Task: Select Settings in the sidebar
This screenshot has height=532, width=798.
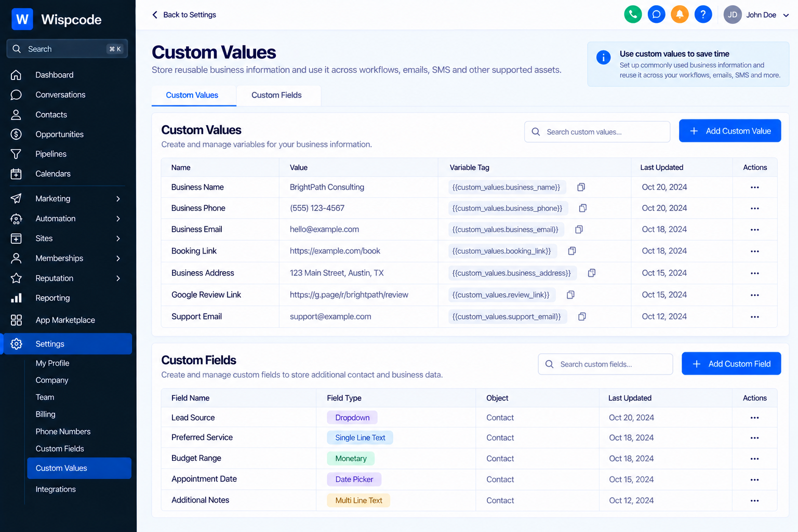Action: [x=68, y=344]
